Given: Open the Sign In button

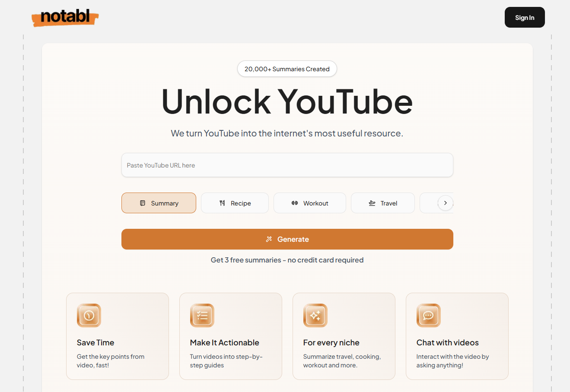Looking at the screenshot, I should [525, 17].
